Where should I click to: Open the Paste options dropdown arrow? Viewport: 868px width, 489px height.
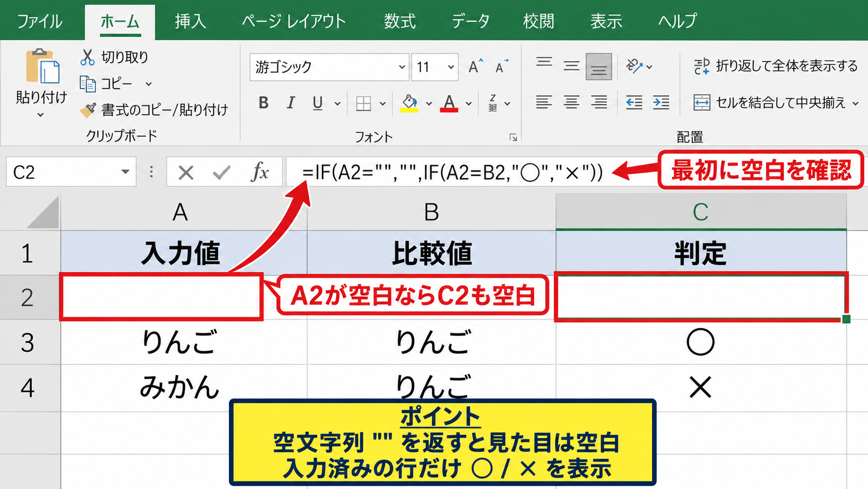40,115
